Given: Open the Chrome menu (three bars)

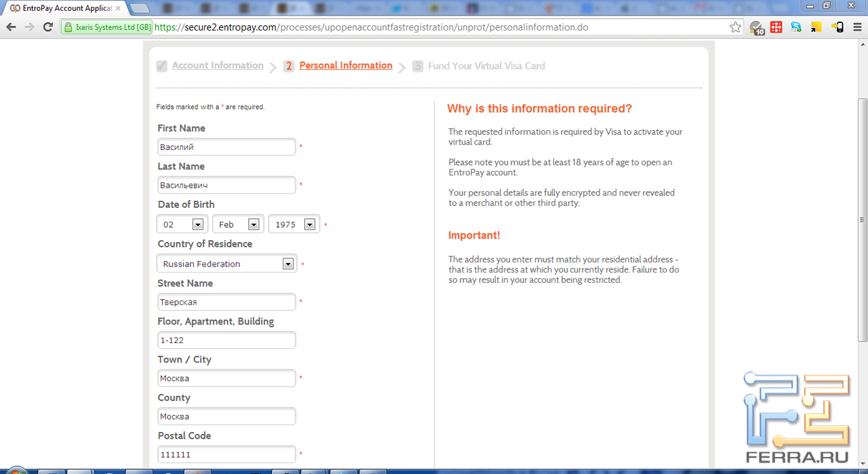Looking at the screenshot, I should (857, 27).
